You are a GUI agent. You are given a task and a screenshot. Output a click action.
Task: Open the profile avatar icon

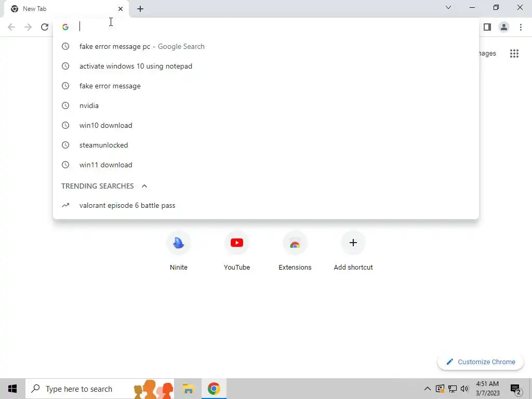pos(504,27)
